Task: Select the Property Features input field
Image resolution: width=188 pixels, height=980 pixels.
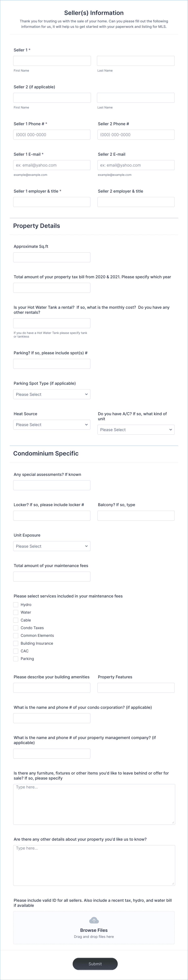Action: point(136,687)
